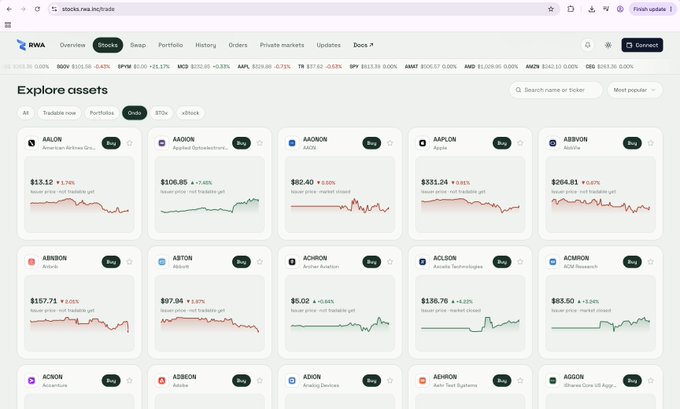Click the ABTON Abbott logo icon
Viewport: 680px width, 409px height.
(x=162, y=262)
